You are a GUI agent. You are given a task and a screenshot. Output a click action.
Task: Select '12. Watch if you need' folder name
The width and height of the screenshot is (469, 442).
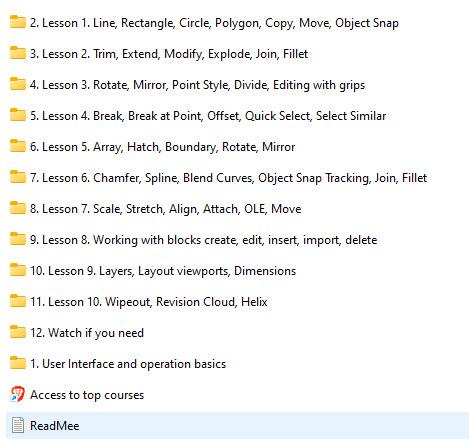click(87, 333)
